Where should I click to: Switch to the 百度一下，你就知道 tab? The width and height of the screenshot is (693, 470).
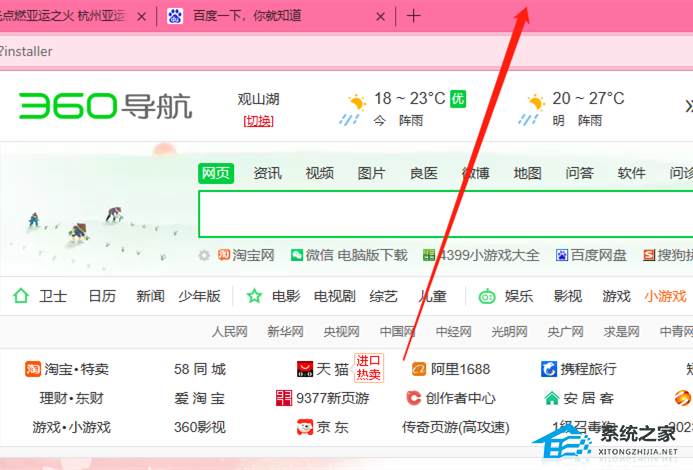point(276,16)
